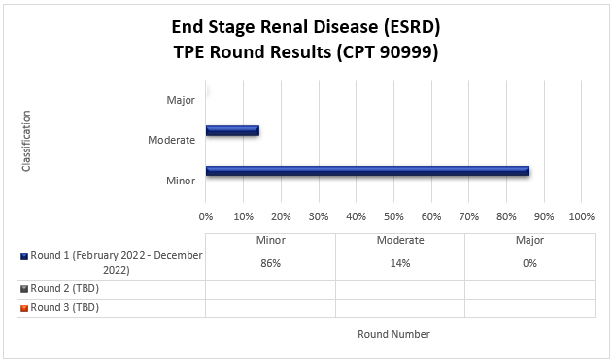This screenshot has width=614, height=364.
Task: Click the Round 1 February 2022 legend label
Action: [117, 263]
